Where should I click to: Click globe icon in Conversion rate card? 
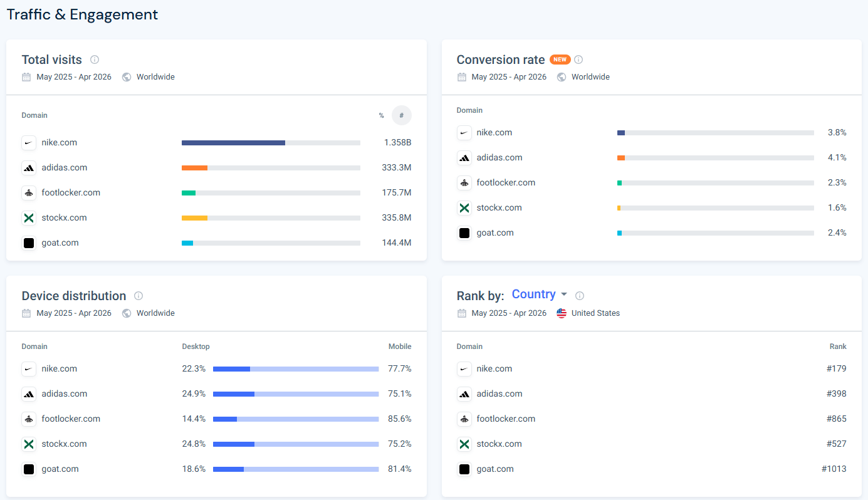click(x=562, y=77)
